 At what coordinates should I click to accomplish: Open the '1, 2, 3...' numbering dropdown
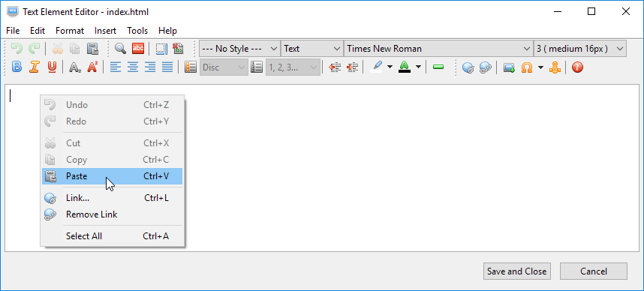click(x=293, y=67)
